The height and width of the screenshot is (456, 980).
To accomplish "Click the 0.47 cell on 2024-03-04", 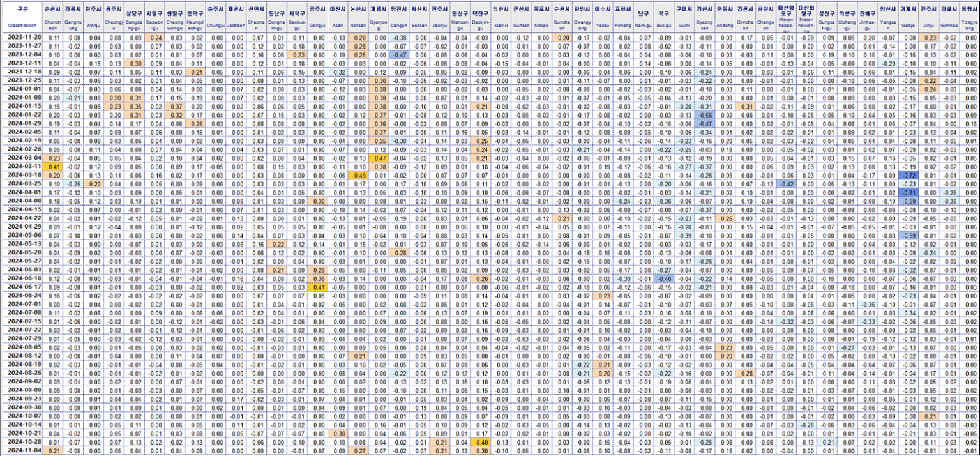I will 379,157.
